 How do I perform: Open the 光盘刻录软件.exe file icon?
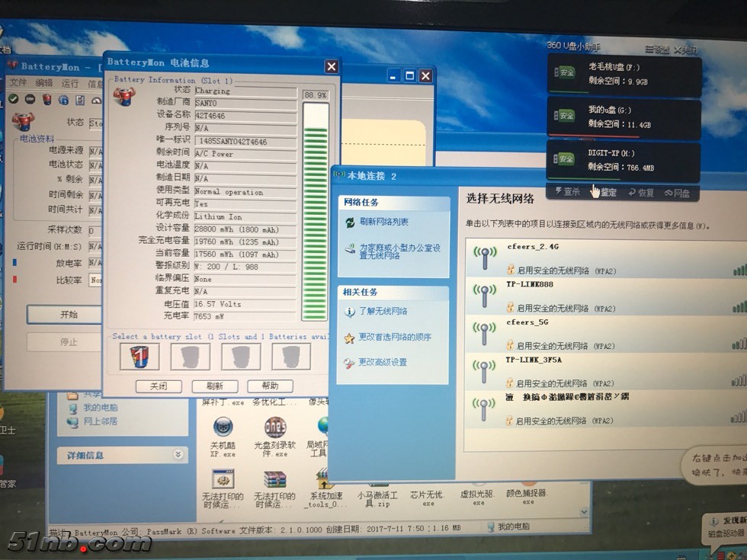point(274,427)
